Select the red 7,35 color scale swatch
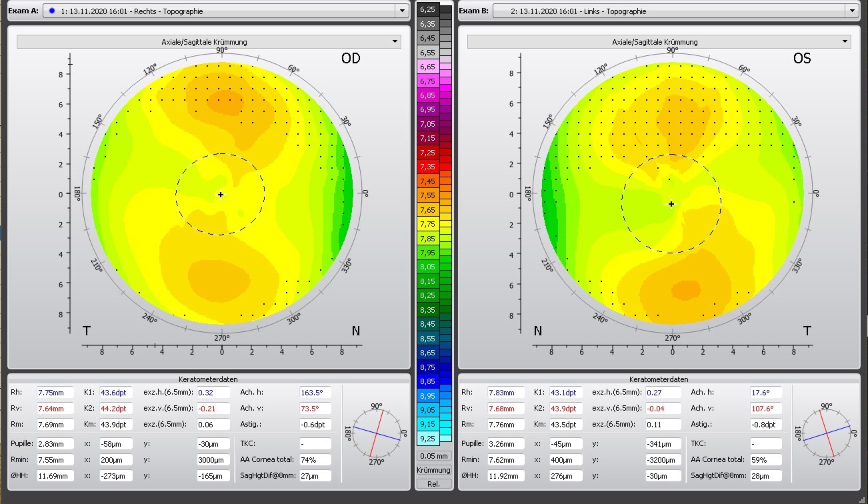The image size is (868, 504). click(x=427, y=167)
